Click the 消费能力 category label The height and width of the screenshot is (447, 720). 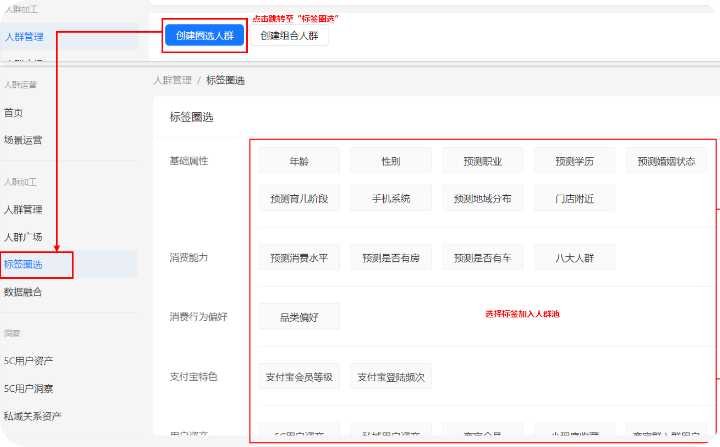(x=189, y=257)
